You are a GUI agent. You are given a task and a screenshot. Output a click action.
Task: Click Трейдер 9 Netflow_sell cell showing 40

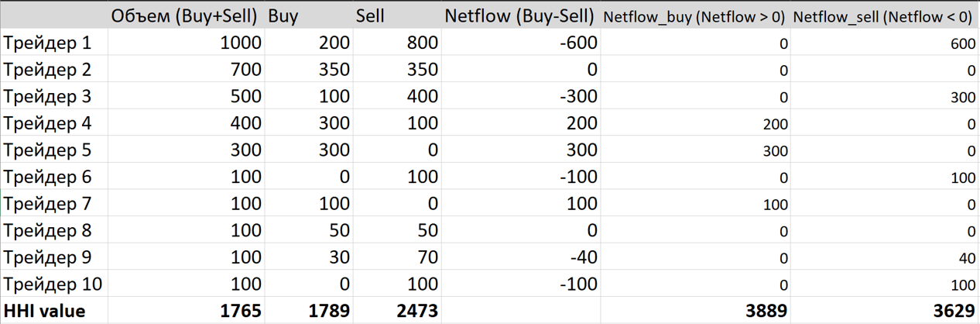click(x=884, y=257)
